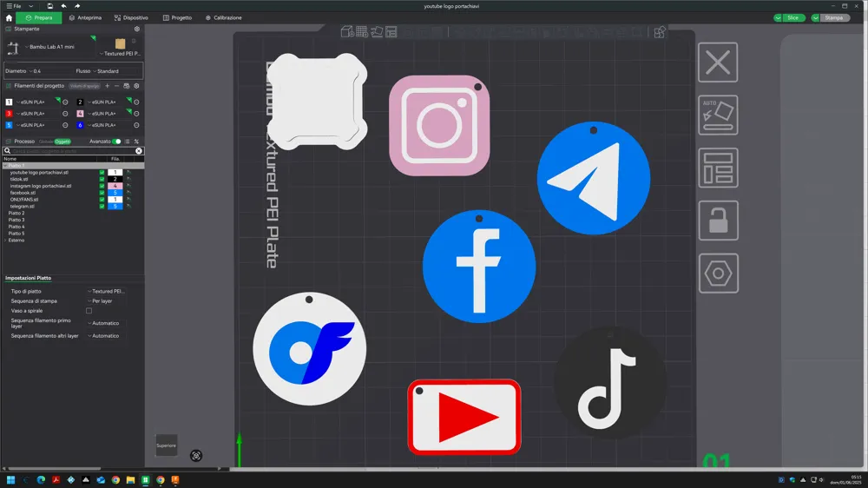The width and height of the screenshot is (868, 488).
Task: Switch to Progetto tab
Action: (x=177, y=17)
